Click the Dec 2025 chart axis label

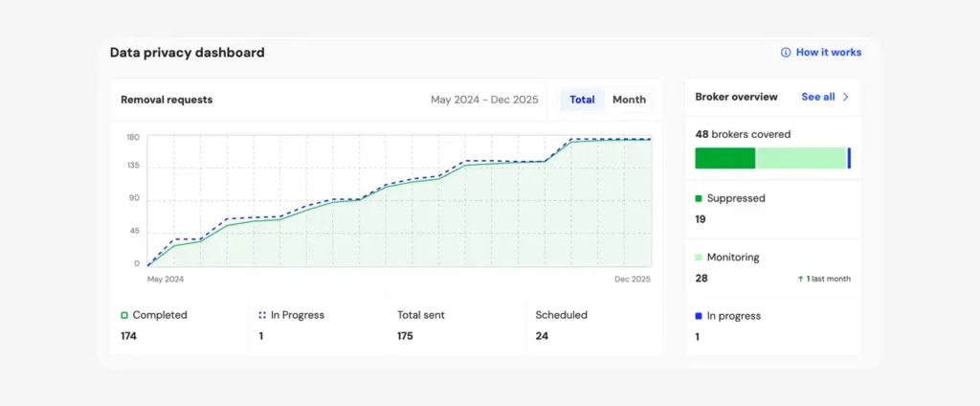click(x=632, y=280)
